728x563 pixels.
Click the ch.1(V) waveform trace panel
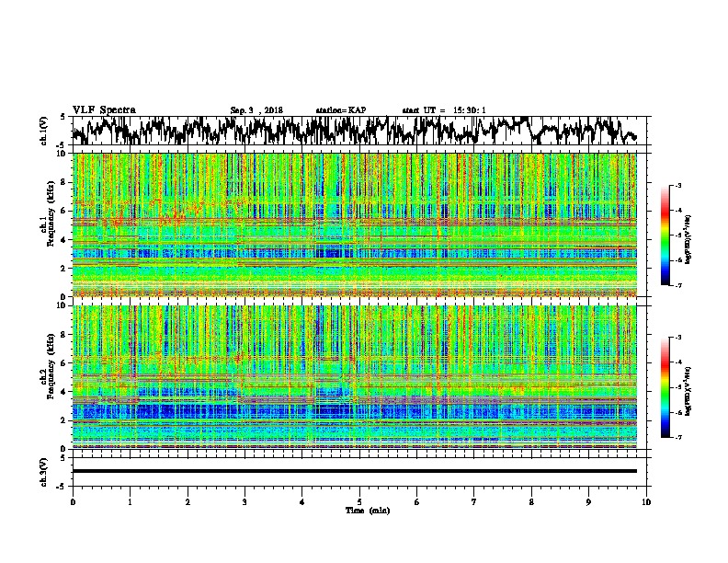coord(359,131)
